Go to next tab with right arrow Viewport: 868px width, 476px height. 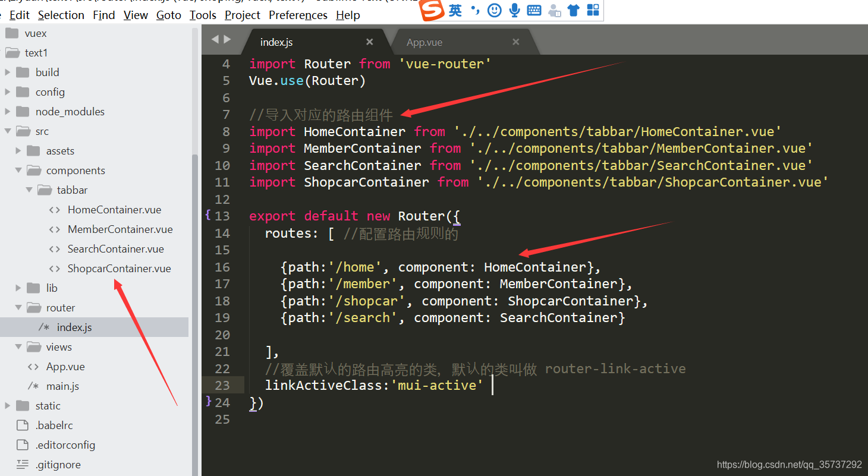228,40
